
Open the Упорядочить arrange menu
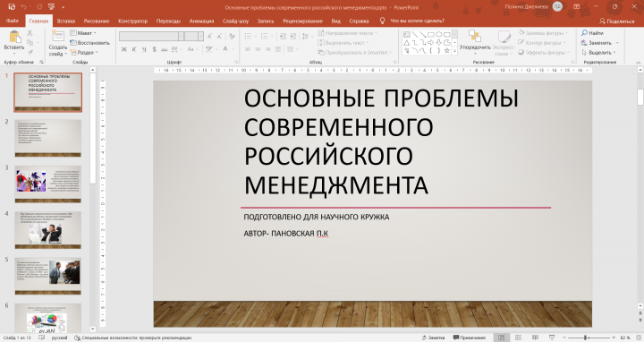coord(475,42)
